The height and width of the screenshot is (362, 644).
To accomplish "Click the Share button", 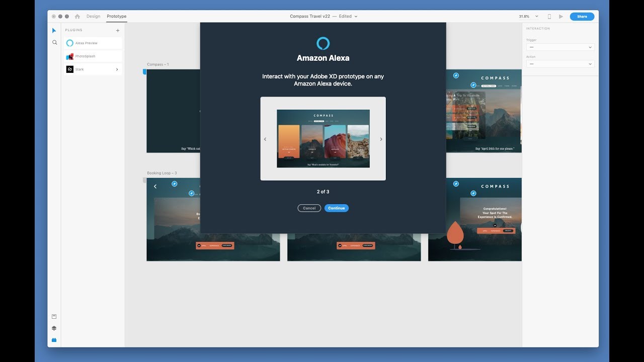I will [582, 17].
